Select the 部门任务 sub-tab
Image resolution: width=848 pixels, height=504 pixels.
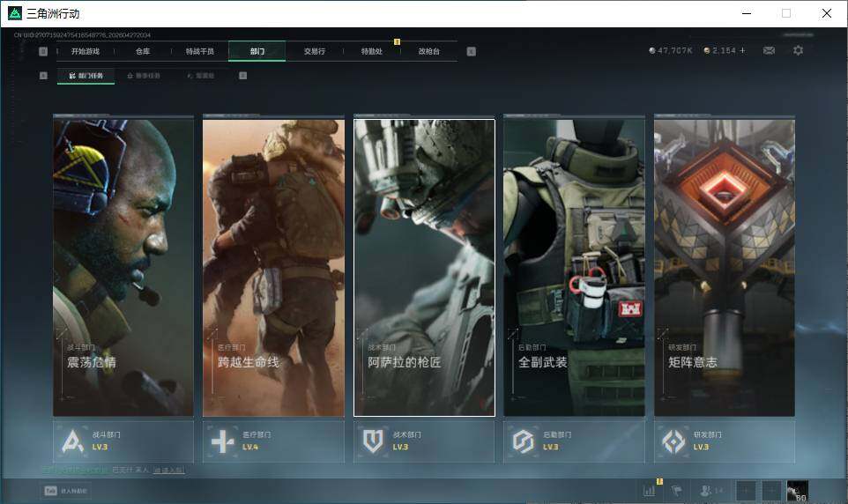click(86, 76)
